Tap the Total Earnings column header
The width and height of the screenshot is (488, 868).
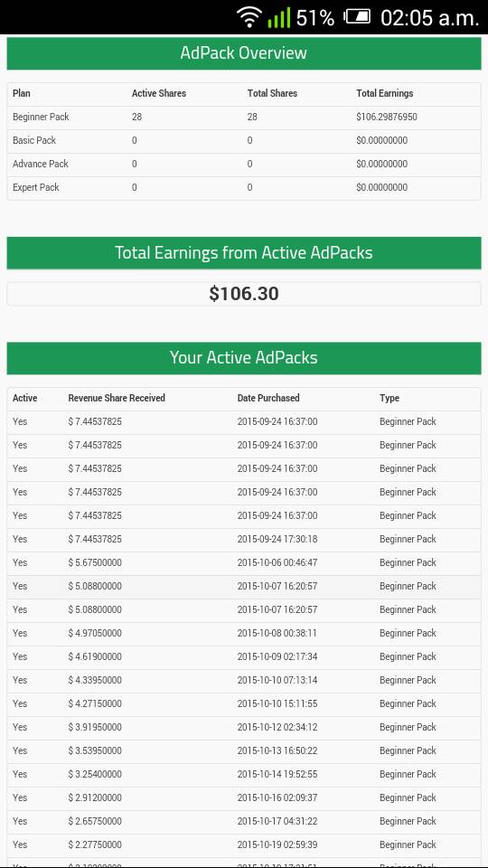click(x=385, y=93)
